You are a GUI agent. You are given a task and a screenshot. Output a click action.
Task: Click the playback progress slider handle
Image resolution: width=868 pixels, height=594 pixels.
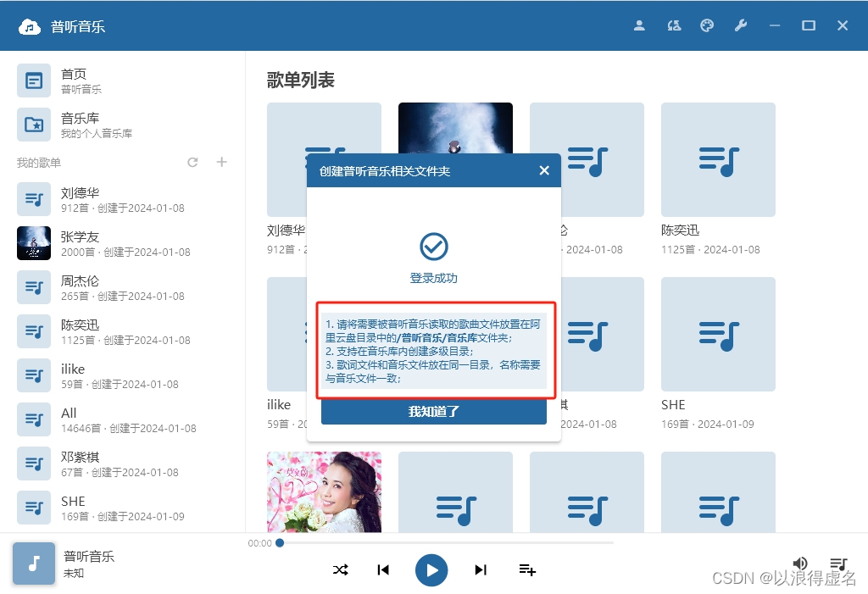pos(280,543)
